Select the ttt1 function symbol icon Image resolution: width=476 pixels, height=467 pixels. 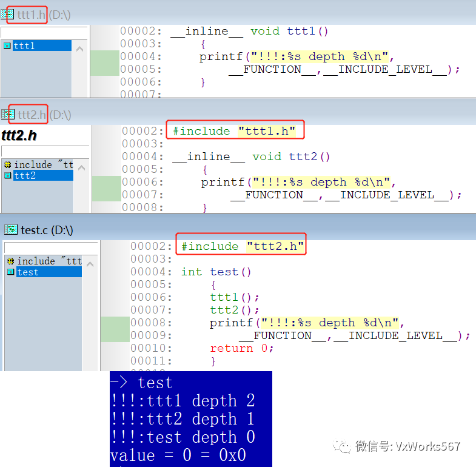[x=7, y=45]
